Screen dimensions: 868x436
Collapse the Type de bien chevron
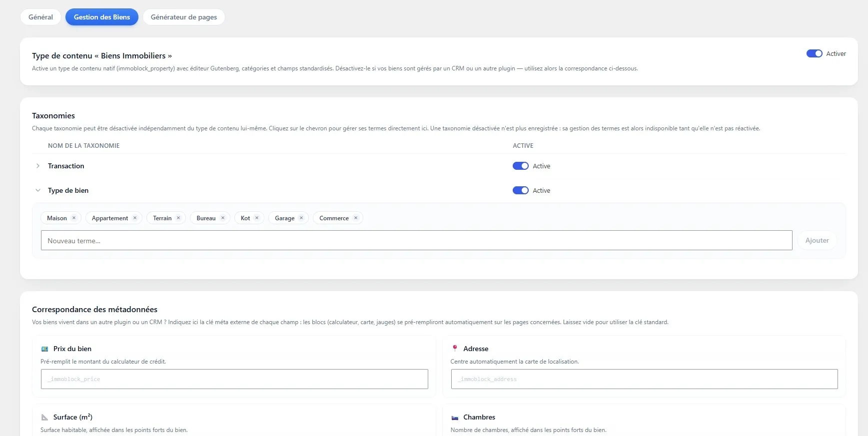38,190
